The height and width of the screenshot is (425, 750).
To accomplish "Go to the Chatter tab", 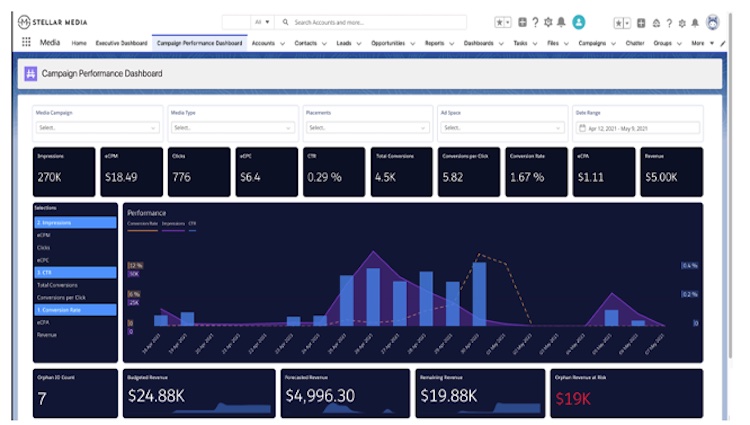I will (x=634, y=44).
